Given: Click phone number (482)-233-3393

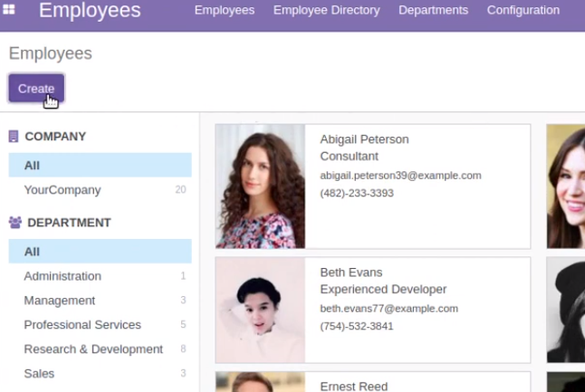Looking at the screenshot, I should click(357, 193).
